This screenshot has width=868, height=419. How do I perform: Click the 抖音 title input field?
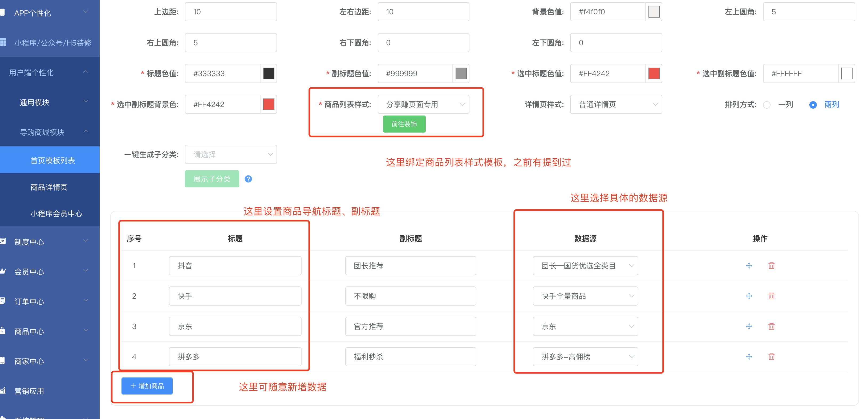tap(235, 265)
